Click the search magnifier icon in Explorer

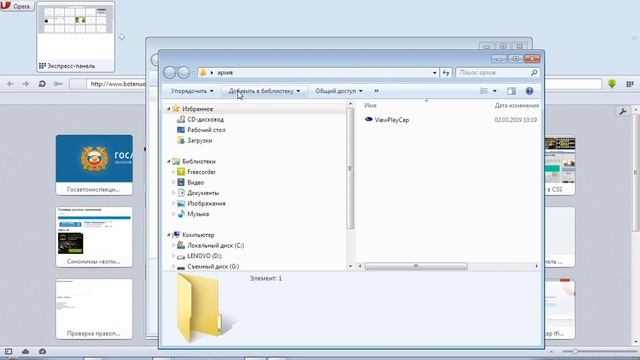point(534,73)
